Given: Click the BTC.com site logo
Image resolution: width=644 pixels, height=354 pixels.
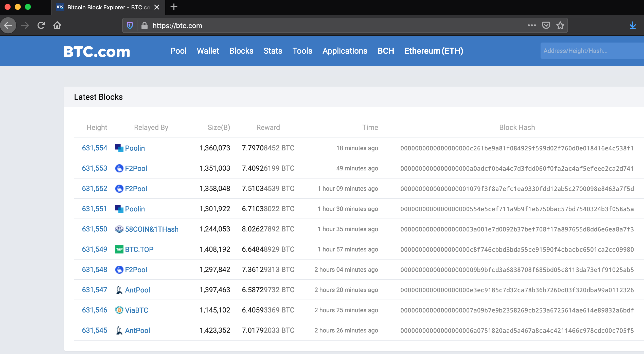Looking at the screenshot, I should (97, 51).
